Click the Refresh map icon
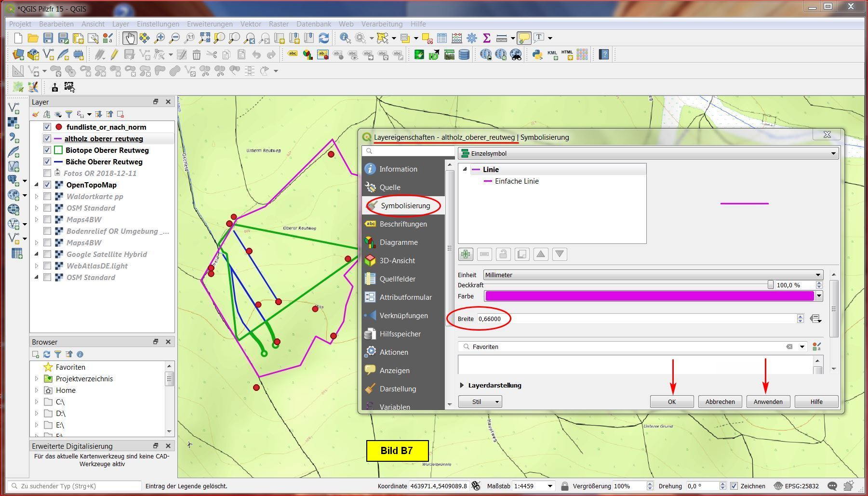The width and height of the screenshot is (868, 496). (324, 38)
